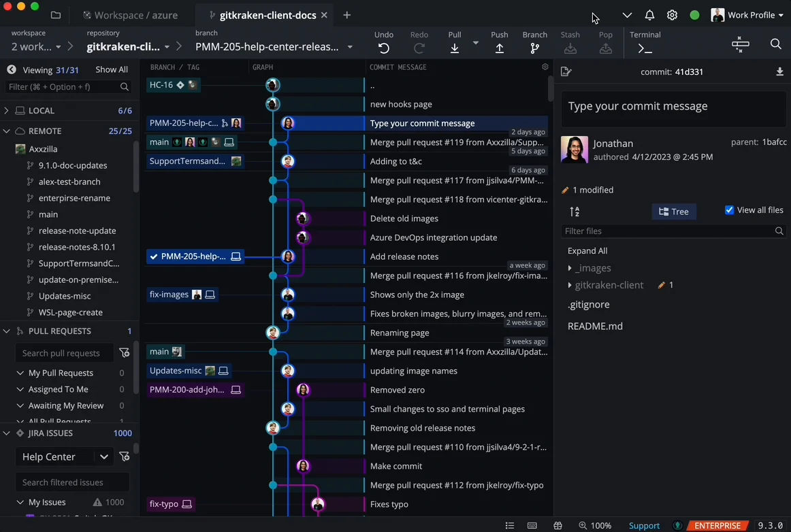Open a new tab with plus button
Viewport: 791px width, 532px height.
point(346,15)
